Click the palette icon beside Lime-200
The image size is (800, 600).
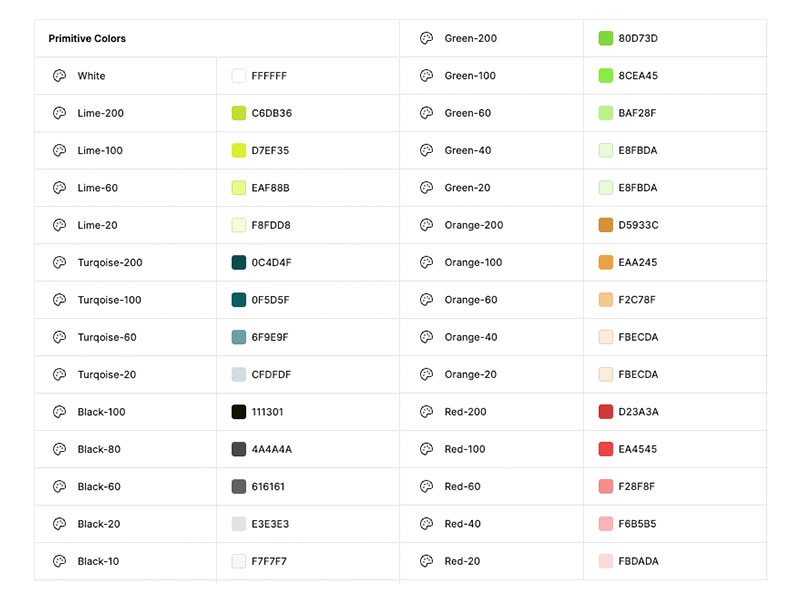pos(59,113)
